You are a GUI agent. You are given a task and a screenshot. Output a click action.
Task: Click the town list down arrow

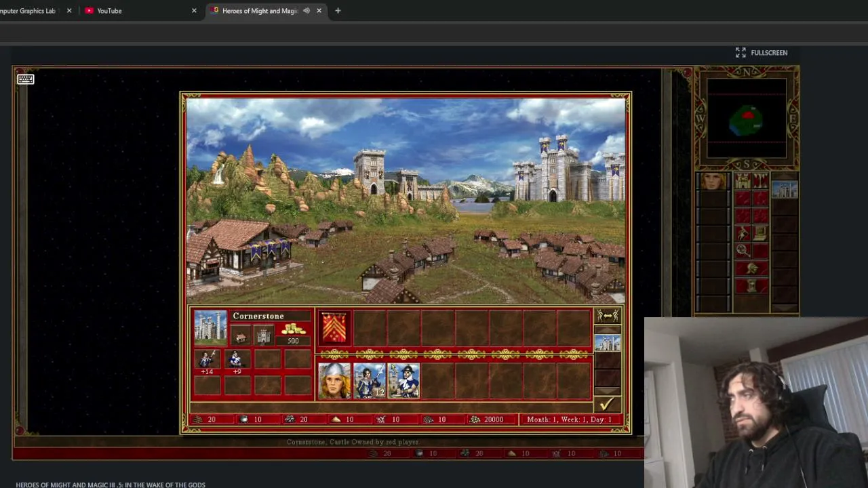click(x=607, y=390)
